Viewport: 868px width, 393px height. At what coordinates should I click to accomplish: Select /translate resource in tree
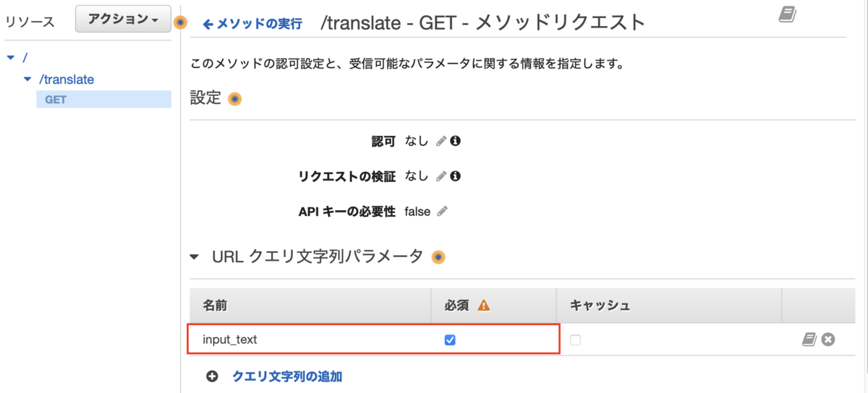[x=67, y=79]
